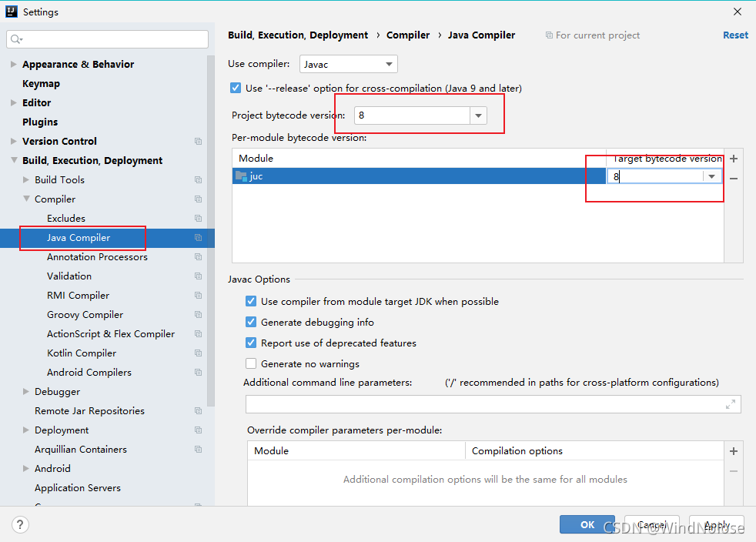This screenshot has height=542, width=756.
Task: Click the expand icon in command line parameters field
Action: pos(730,404)
